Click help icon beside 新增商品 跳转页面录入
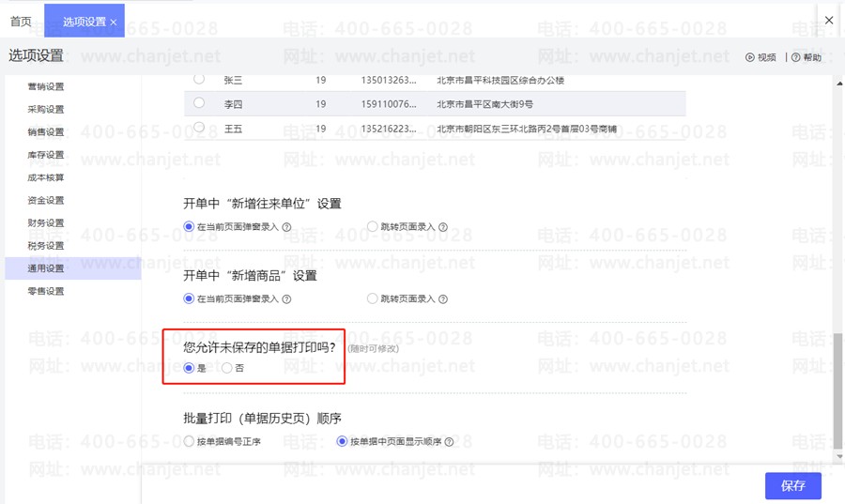The height and width of the screenshot is (504, 845). (x=443, y=299)
